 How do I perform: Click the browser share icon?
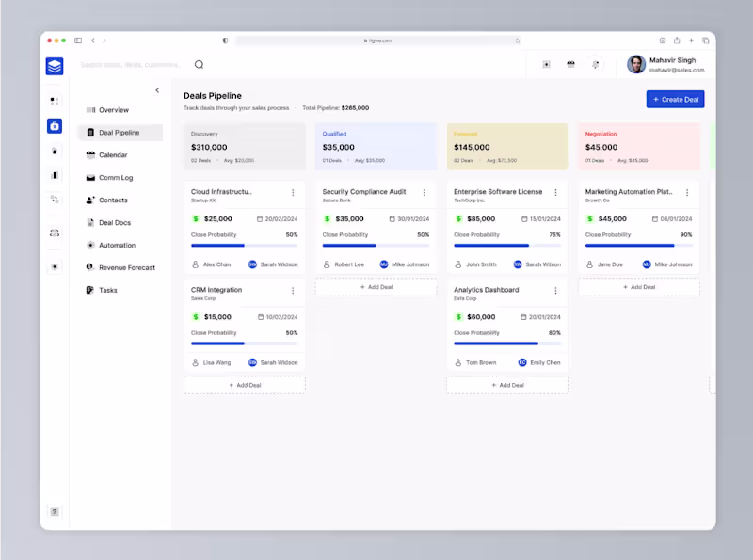677,40
